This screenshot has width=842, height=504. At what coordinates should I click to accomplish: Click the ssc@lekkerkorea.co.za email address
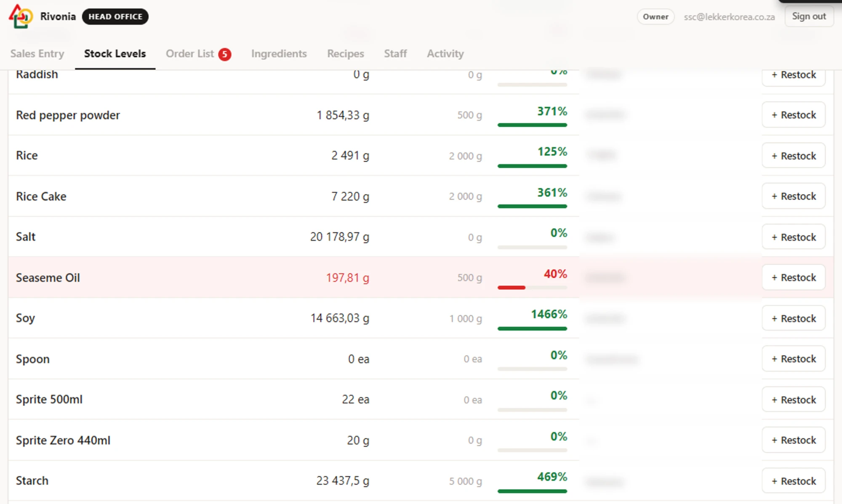[x=729, y=17]
